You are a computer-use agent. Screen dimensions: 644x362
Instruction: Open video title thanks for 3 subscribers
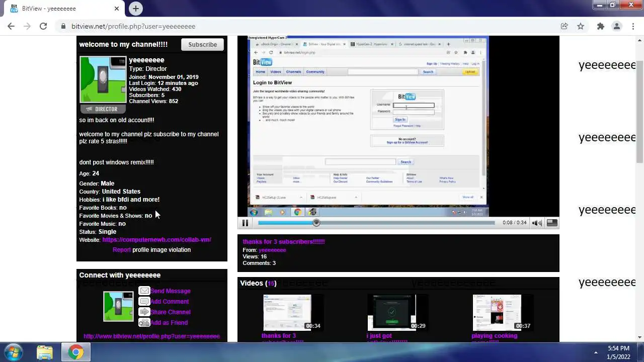(x=284, y=242)
